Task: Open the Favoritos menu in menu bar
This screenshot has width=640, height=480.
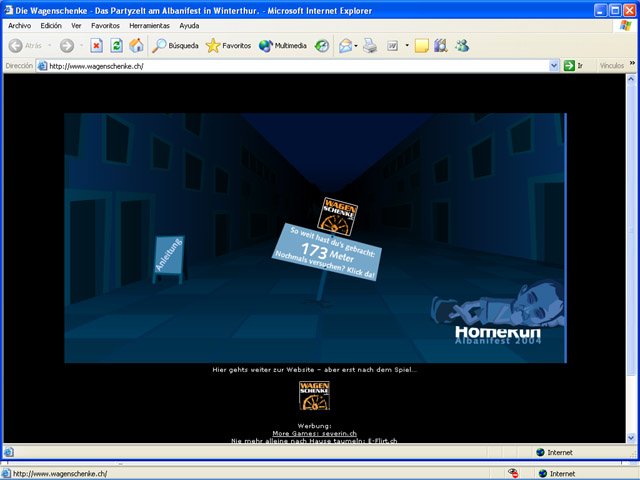Action: (105, 25)
